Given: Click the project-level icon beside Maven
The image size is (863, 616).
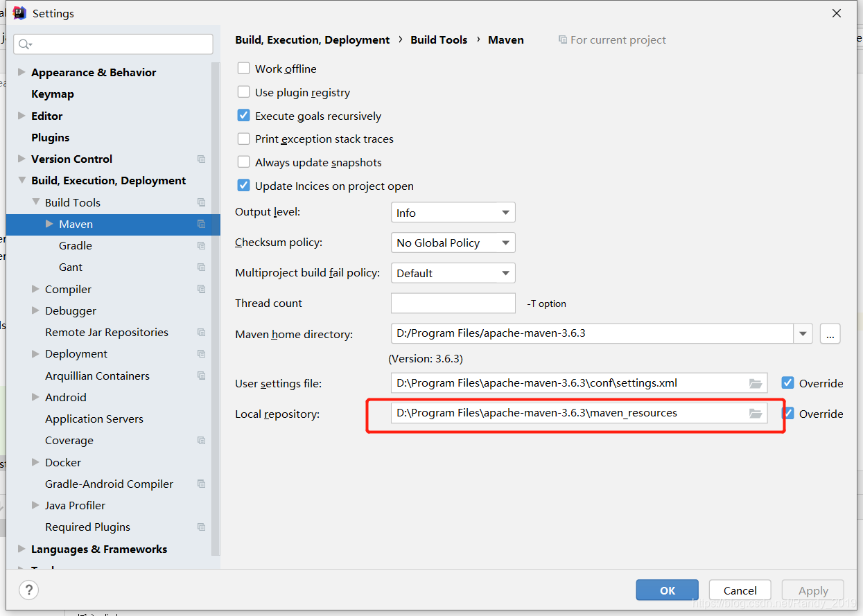Looking at the screenshot, I should 201,224.
